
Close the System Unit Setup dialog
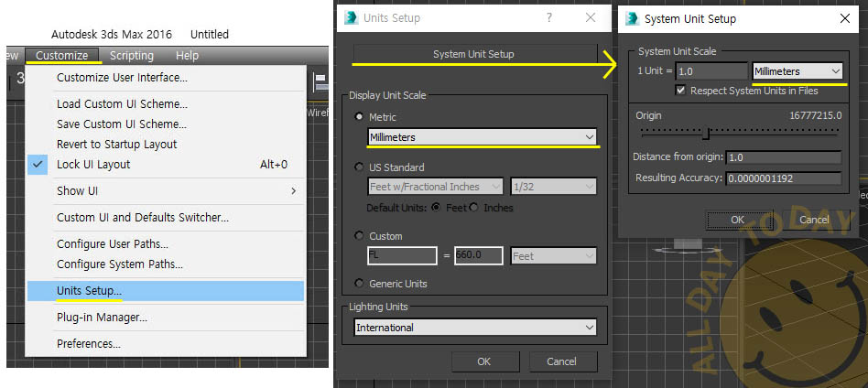coord(845,19)
